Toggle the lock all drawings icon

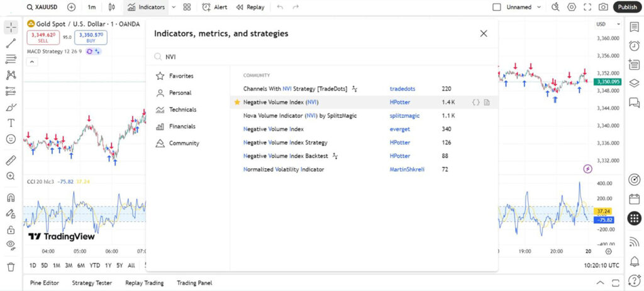click(x=11, y=230)
